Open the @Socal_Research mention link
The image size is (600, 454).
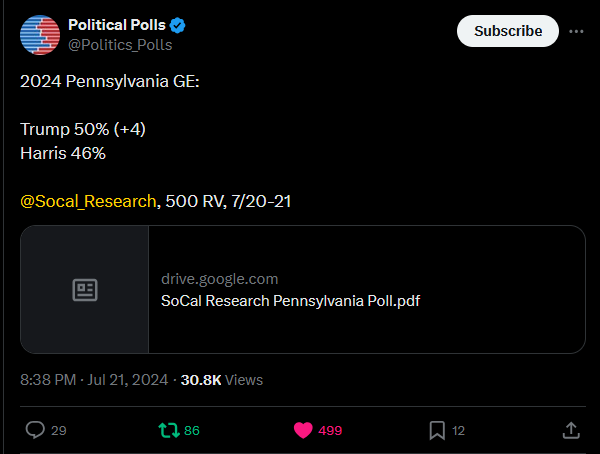pyautogui.click(x=88, y=202)
